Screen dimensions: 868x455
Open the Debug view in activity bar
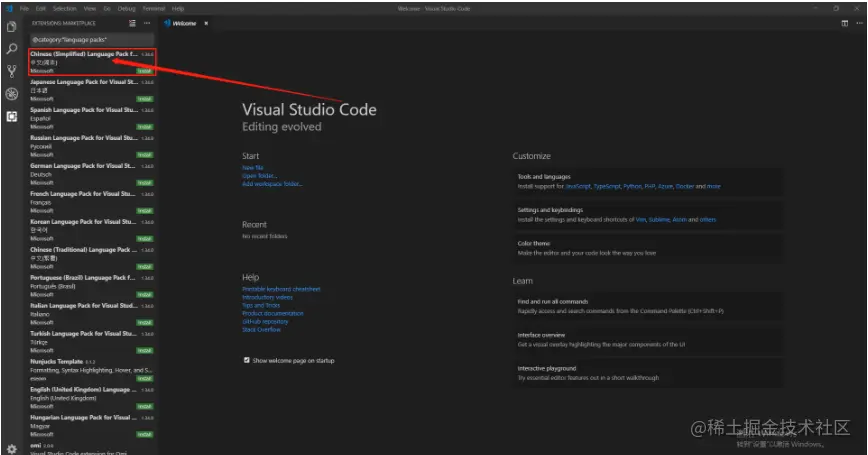(x=12, y=94)
